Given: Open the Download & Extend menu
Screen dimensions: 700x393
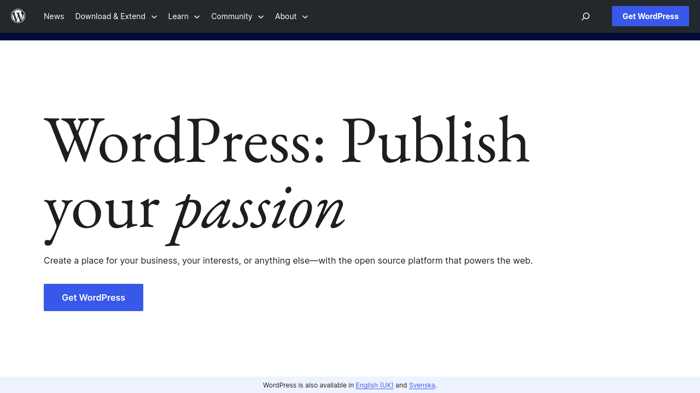Looking at the screenshot, I should [110, 17].
